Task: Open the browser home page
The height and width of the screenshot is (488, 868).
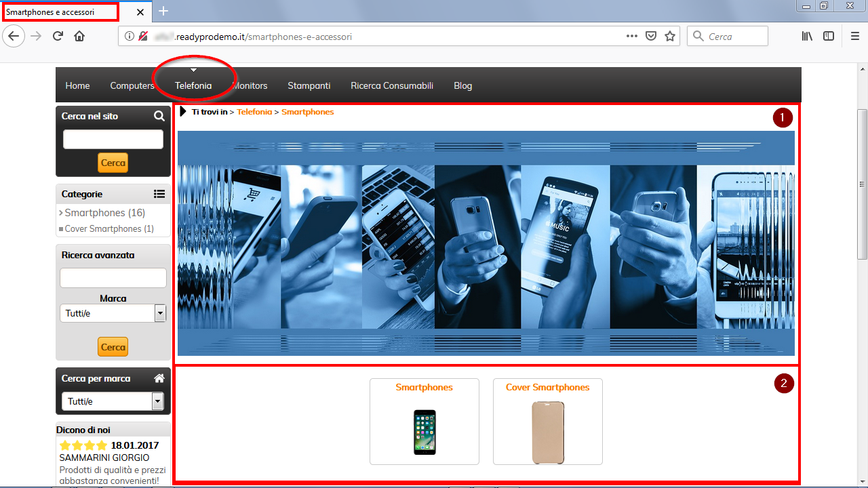Action: [79, 36]
